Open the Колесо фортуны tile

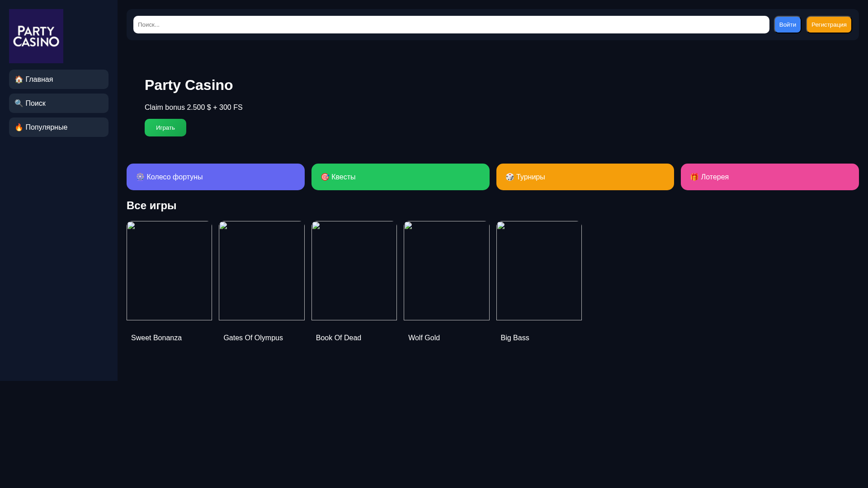[x=216, y=177]
